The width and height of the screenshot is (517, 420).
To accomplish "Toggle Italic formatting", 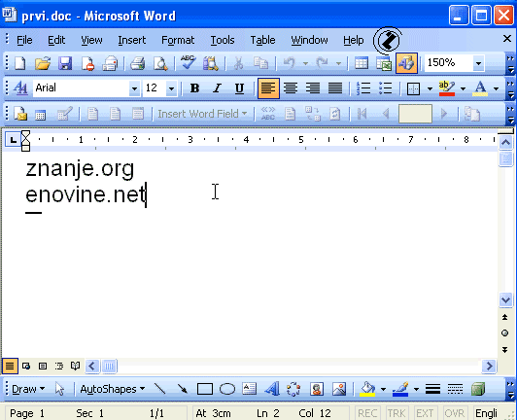I will (217, 88).
